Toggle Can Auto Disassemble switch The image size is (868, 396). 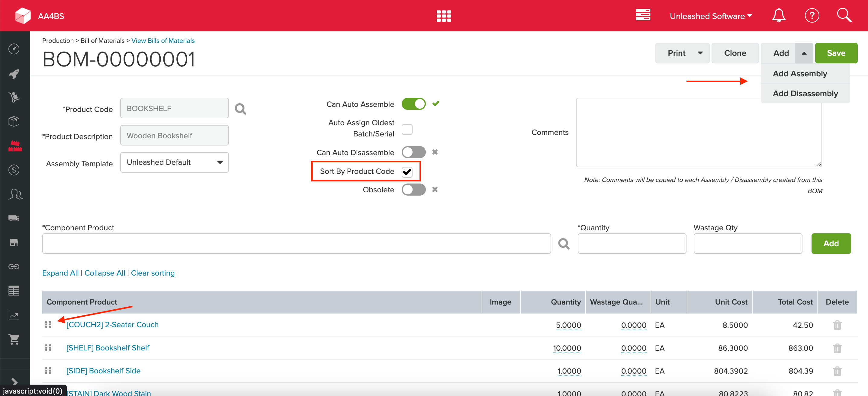(x=413, y=152)
